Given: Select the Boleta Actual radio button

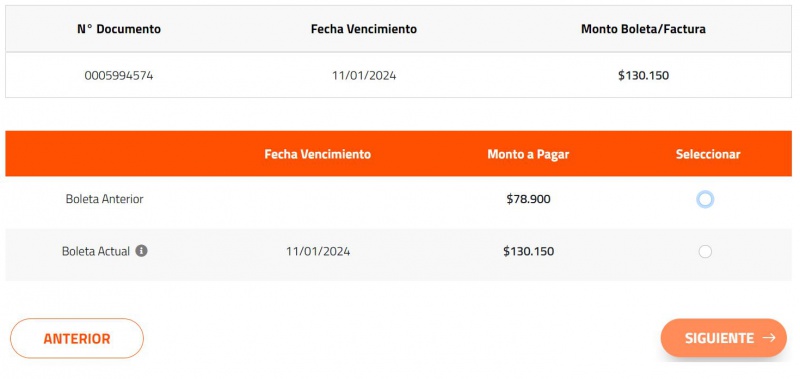Looking at the screenshot, I should (705, 251).
